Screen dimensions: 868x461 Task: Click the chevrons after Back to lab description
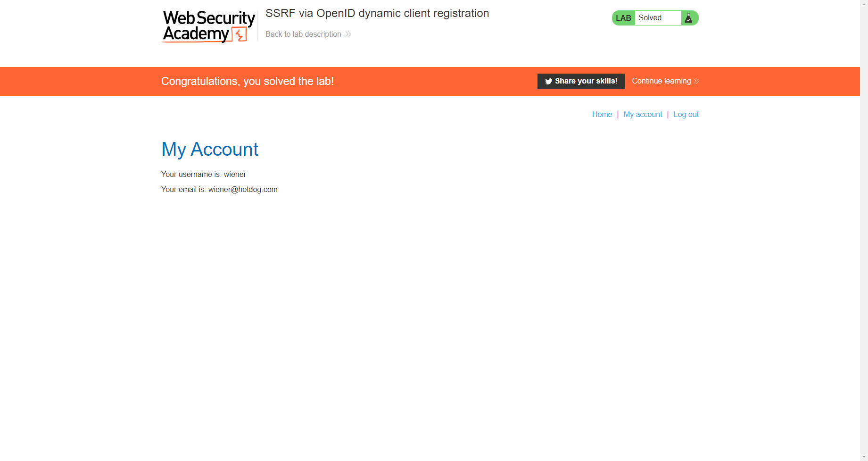(347, 34)
